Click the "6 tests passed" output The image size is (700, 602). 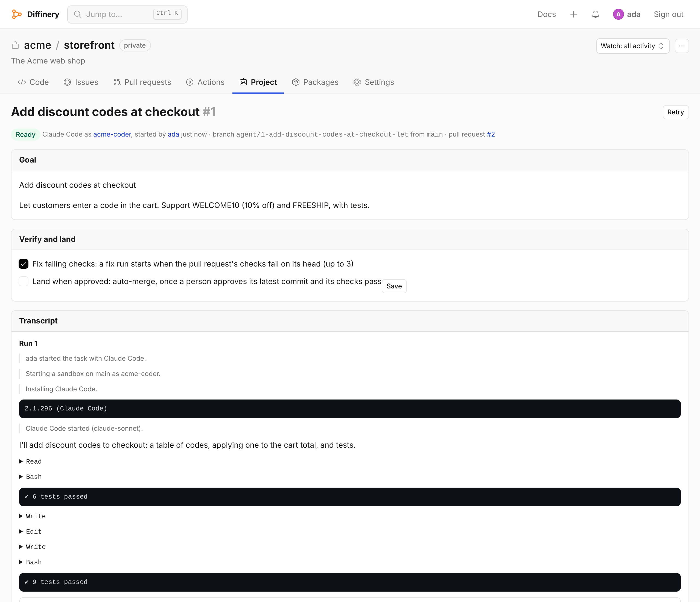[350, 497]
